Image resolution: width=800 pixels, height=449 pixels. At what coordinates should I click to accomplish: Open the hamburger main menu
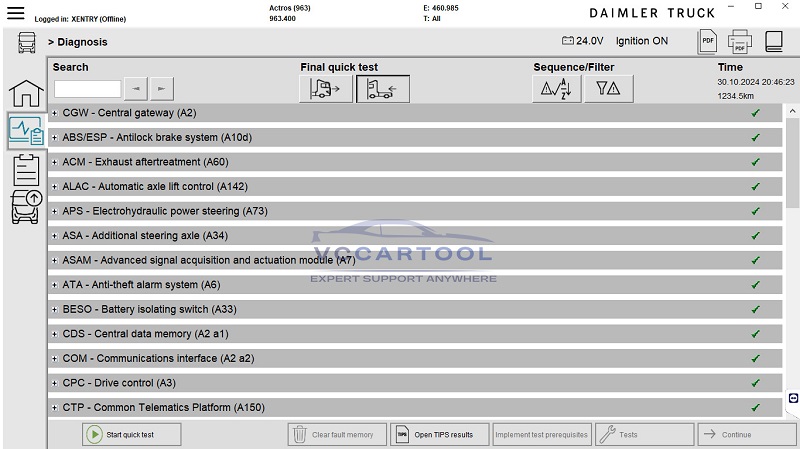(15, 12)
